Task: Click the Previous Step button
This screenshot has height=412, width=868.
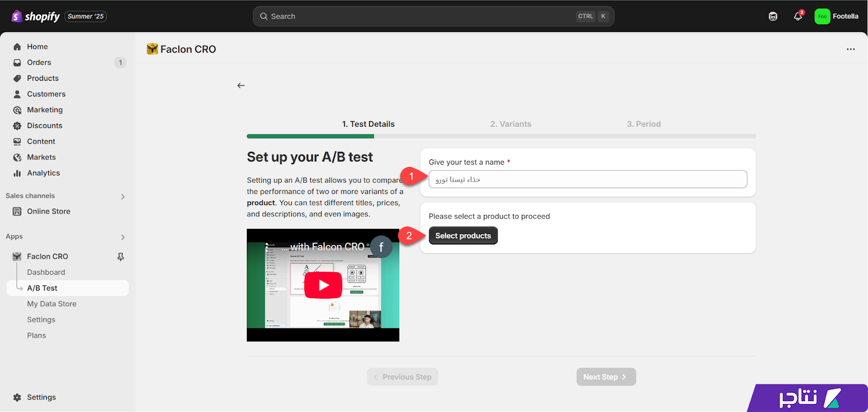Action: (403, 377)
